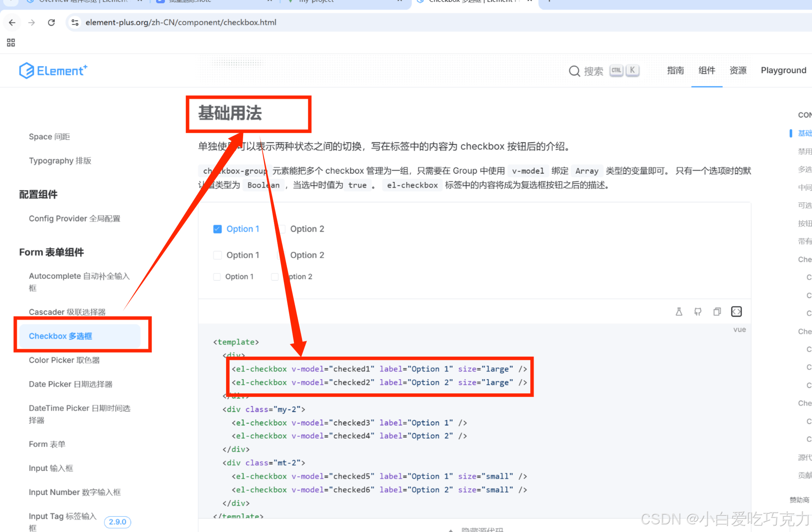Open the apps grid icon in bookmarks bar
This screenshot has height=532, width=812.
[x=11, y=43]
